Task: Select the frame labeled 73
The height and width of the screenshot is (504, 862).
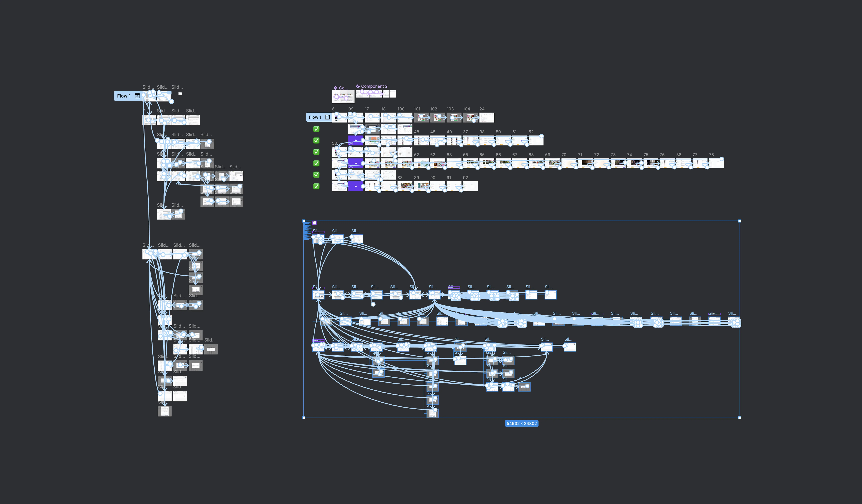Action: pos(618,163)
